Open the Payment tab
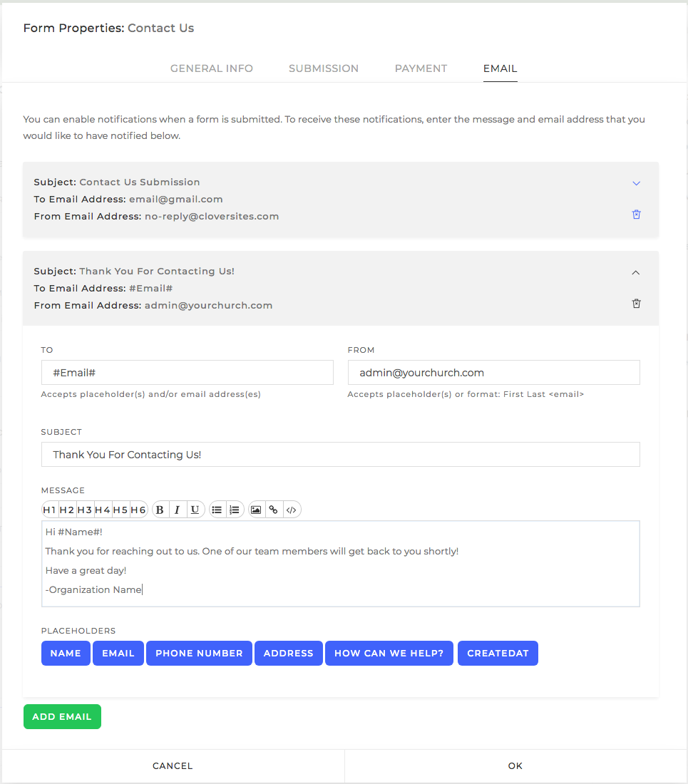Viewport: 688px width, 784px height. [x=421, y=68]
